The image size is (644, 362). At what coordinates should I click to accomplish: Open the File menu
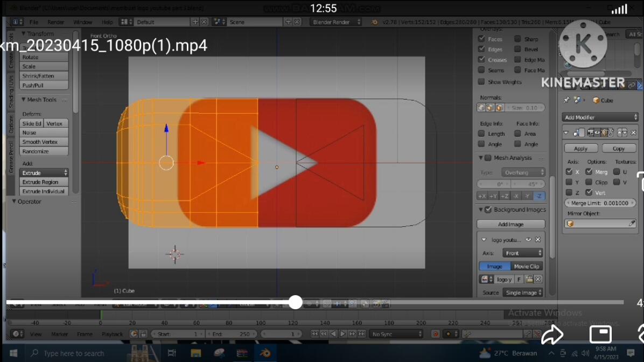pos(34,22)
